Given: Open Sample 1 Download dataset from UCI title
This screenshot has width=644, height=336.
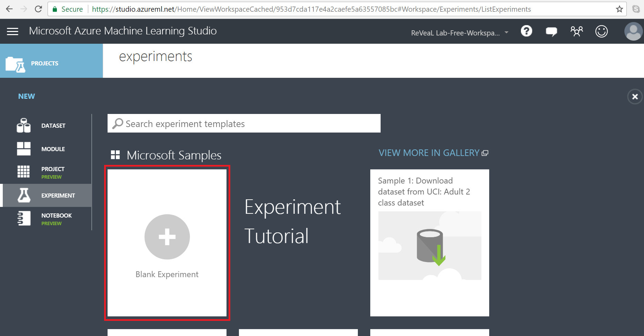Looking at the screenshot, I should tap(424, 192).
